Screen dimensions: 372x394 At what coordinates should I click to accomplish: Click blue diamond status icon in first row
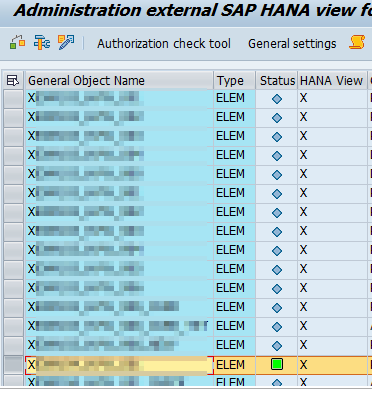point(277,99)
